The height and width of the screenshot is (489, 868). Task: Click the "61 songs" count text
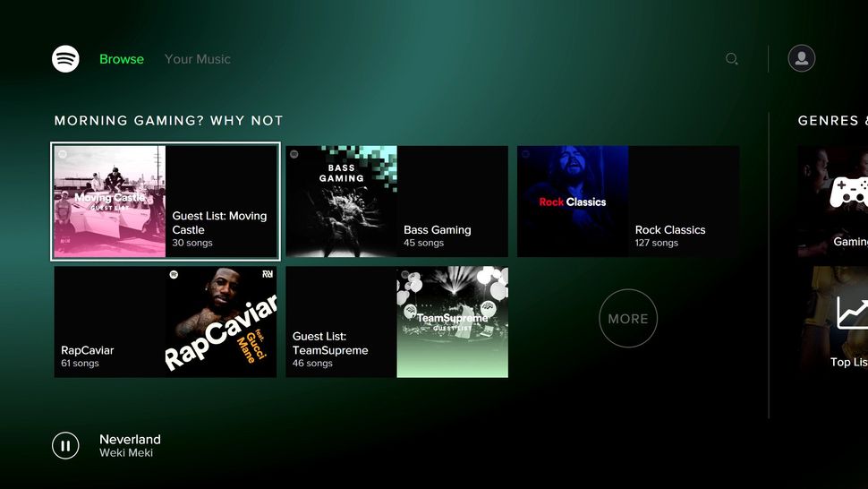(80, 364)
